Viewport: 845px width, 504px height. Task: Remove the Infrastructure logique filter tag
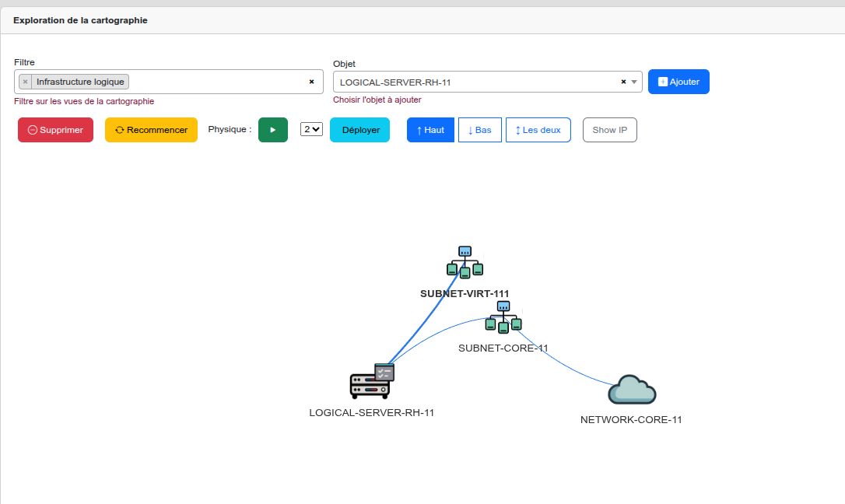26,82
